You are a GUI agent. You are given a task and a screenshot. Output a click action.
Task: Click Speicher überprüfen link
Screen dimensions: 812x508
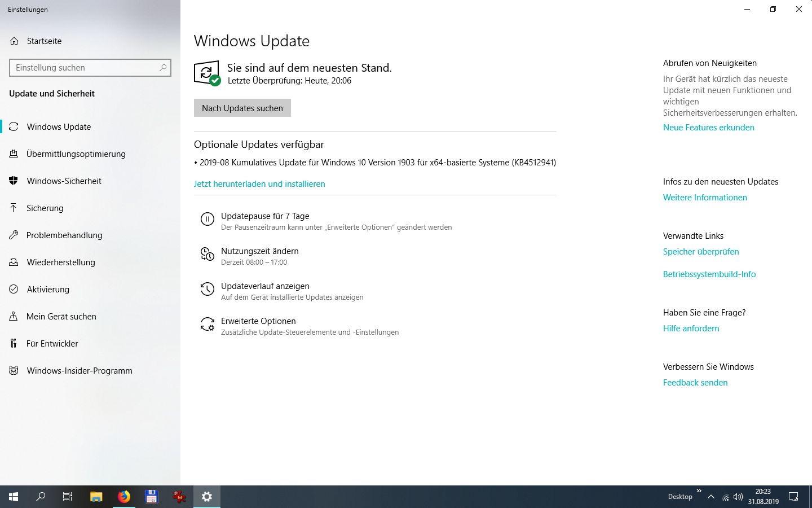click(701, 252)
